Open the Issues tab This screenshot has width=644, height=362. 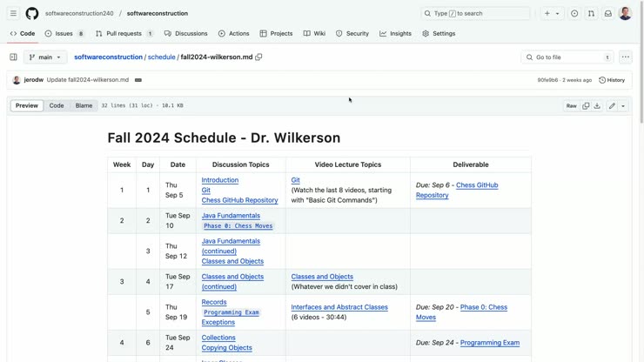point(64,34)
